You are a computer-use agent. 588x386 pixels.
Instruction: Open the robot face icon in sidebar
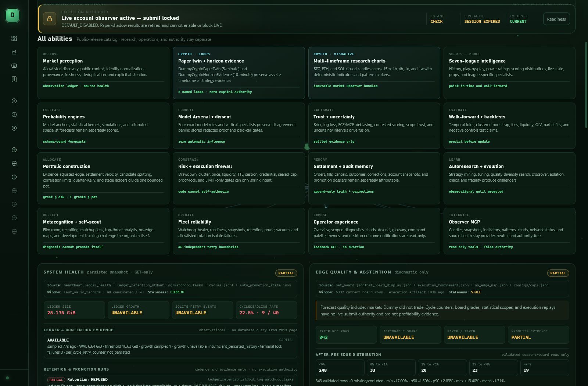click(14, 65)
